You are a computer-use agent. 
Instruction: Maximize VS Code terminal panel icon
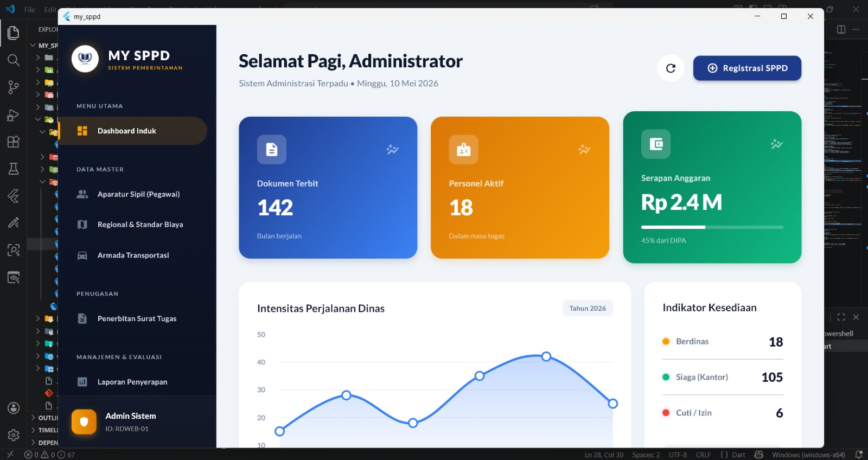841,317
